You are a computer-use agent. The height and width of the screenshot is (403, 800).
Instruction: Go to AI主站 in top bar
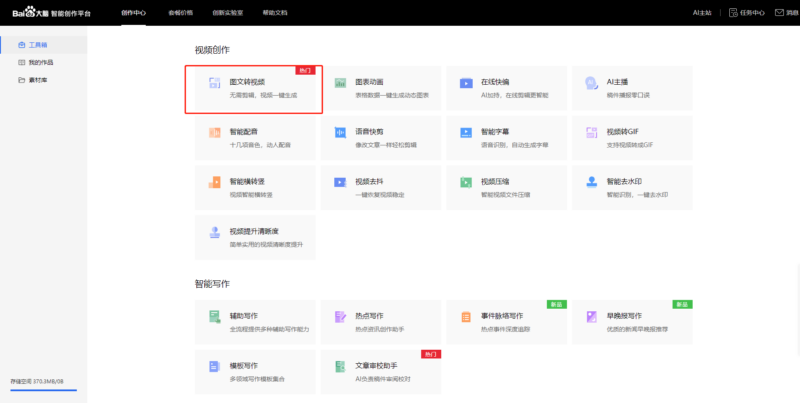tap(702, 13)
